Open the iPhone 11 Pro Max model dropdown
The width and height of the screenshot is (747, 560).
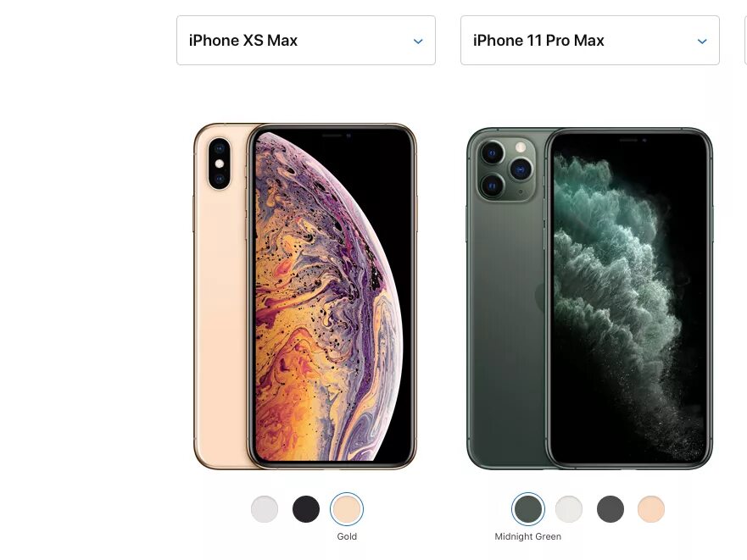590,41
